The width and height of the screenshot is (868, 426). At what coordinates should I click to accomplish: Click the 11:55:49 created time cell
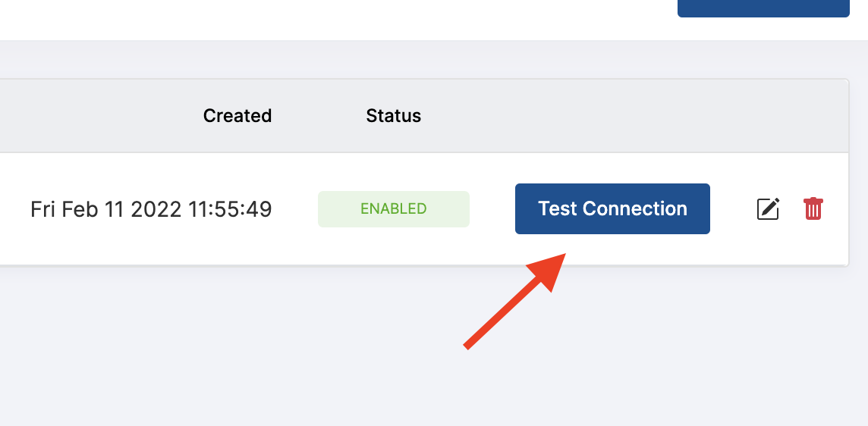click(230, 209)
